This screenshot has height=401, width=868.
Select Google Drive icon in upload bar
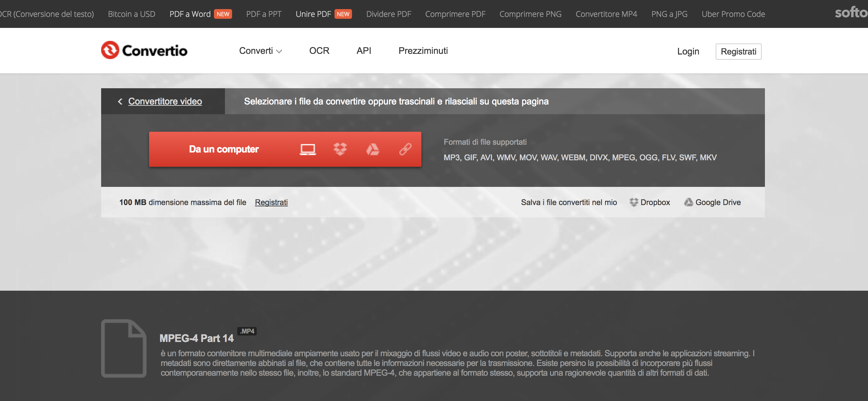coord(373,149)
